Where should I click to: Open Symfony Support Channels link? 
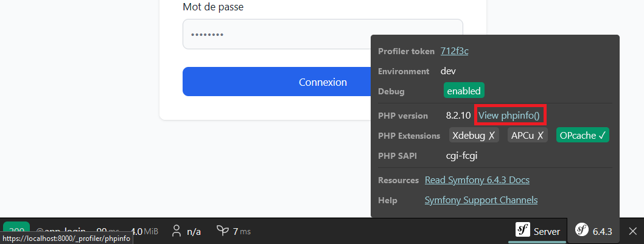pyautogui.click(x=481, y=200)
